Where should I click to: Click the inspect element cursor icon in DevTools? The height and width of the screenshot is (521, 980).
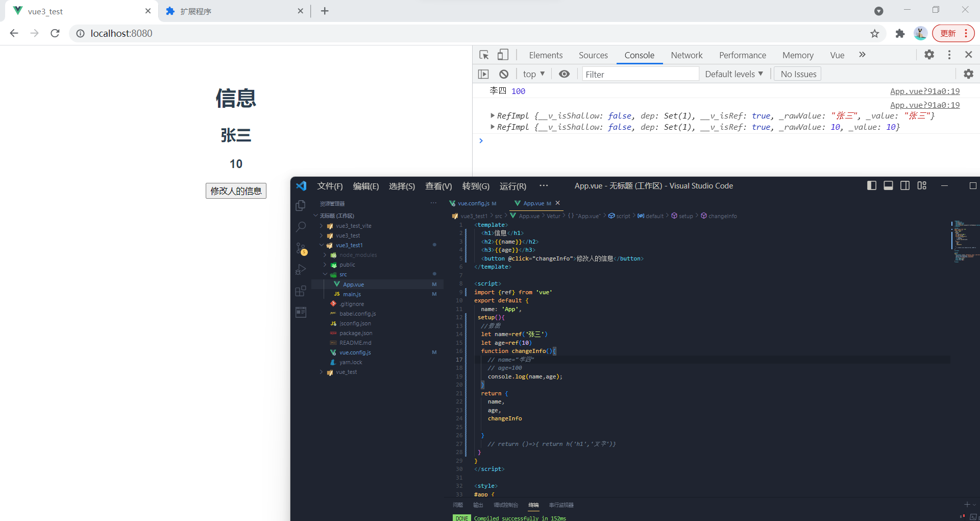483,55
